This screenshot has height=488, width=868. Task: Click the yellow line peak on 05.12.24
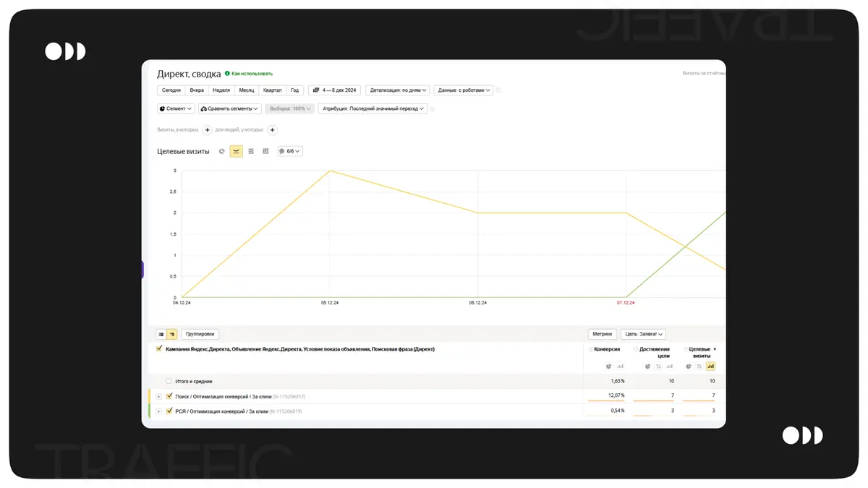point(330,171)
